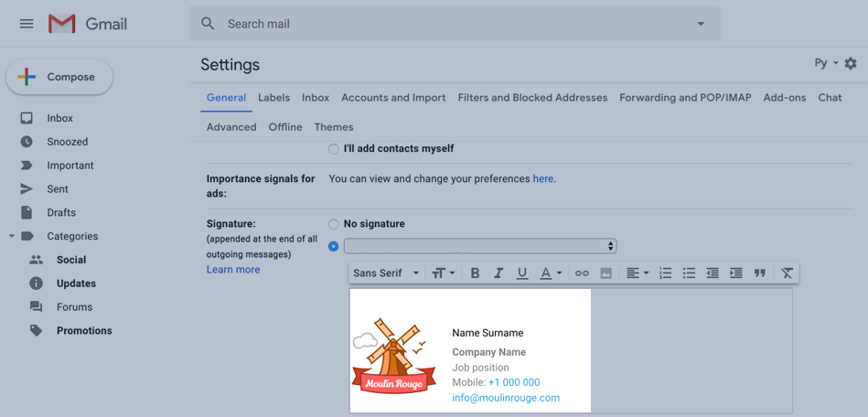Select I'll add contacts myself option
Image resolution: width=868 pixels, height=417 pixels.
click(333, 149)
